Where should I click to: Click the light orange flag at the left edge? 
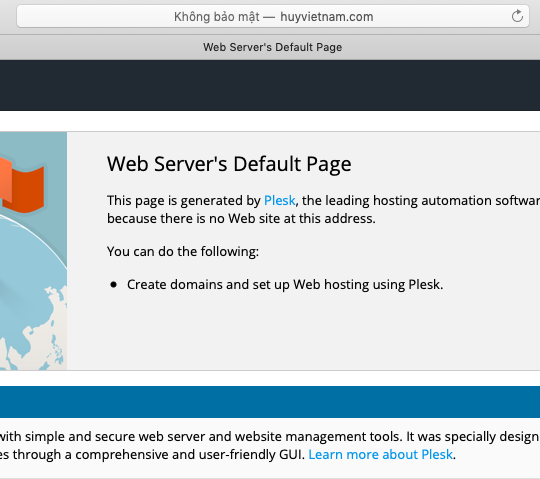(6, 179)
